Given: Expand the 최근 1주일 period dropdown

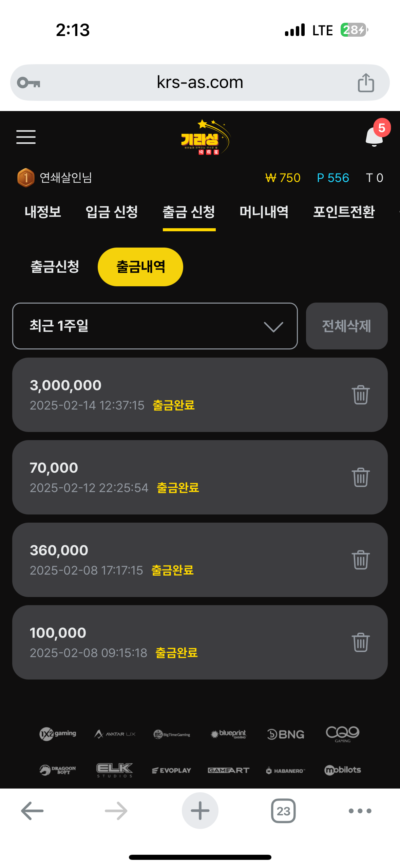Looking at the screenshot, I should point(155,326).
